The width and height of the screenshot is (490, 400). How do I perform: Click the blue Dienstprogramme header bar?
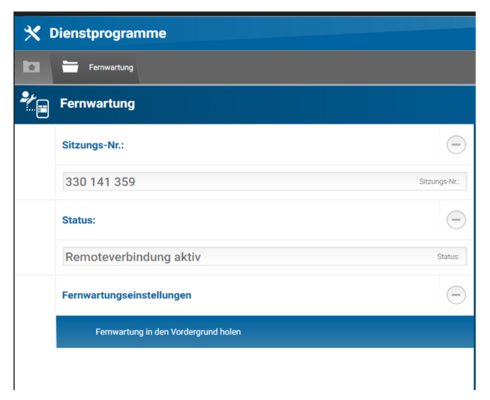pyautogui.click(x=320, y=33)
